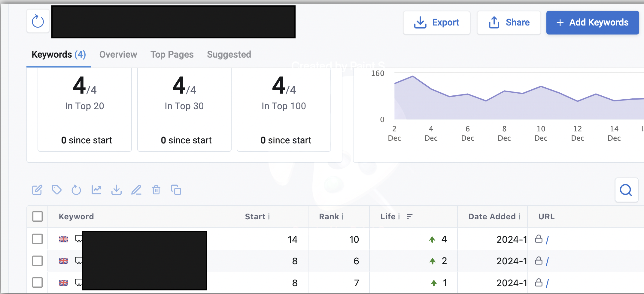Image resolution: width=644 pixels, height=294 pixels.
Task: Click the refresh keywords toolbar icon
Action: 76,190
